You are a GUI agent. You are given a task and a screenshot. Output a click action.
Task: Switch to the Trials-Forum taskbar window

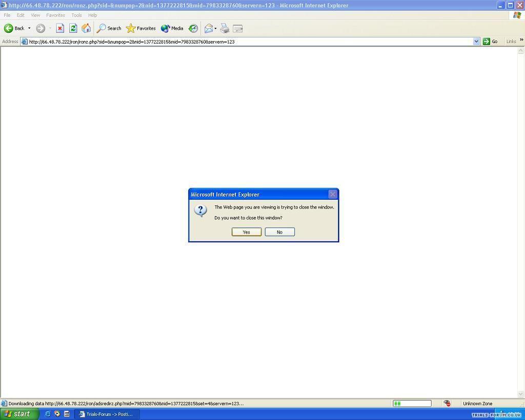pos(107,414)
